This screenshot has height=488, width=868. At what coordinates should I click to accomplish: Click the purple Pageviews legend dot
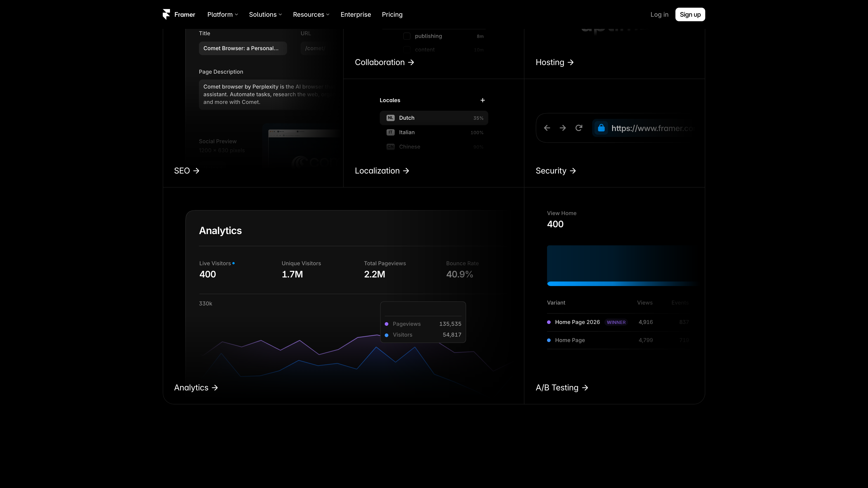click(387, 324)
